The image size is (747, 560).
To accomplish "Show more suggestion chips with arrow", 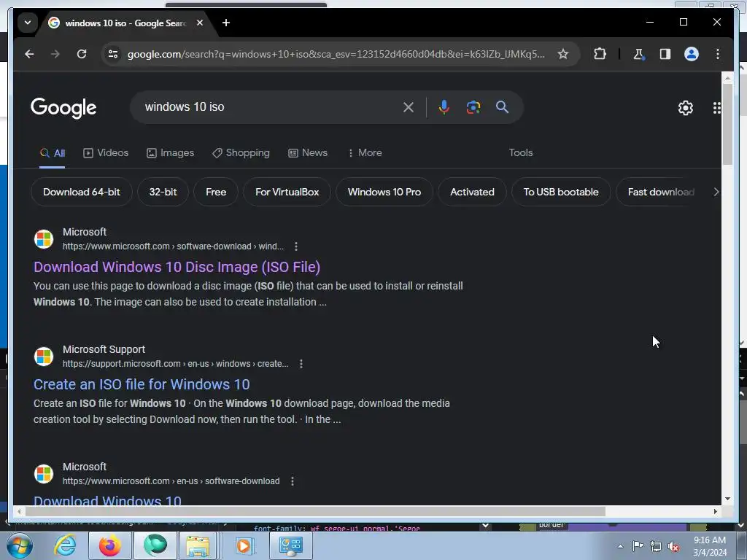I will coord(716,192).
